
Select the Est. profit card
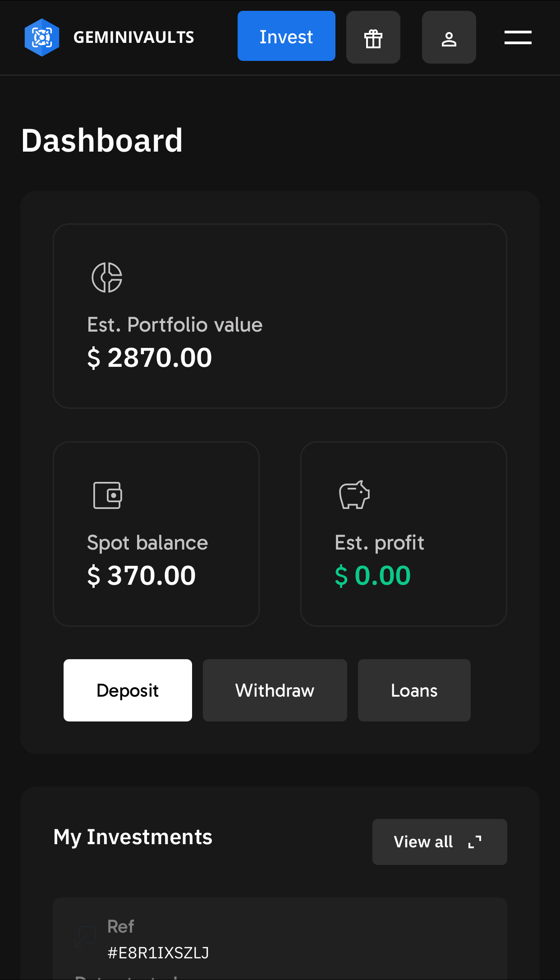[x=404, y=534]
